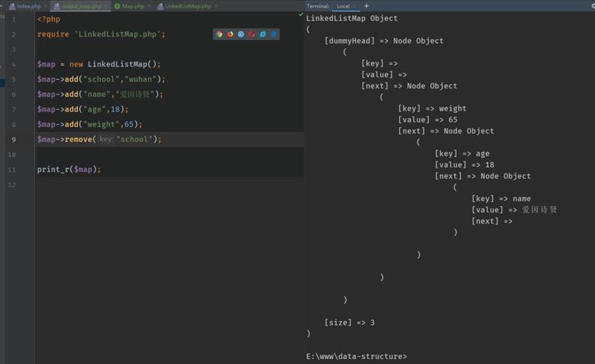Viewport: 595px width, 364px height.
Task: Open preview in Safari browser icon
Action: (x=241, y=34)
